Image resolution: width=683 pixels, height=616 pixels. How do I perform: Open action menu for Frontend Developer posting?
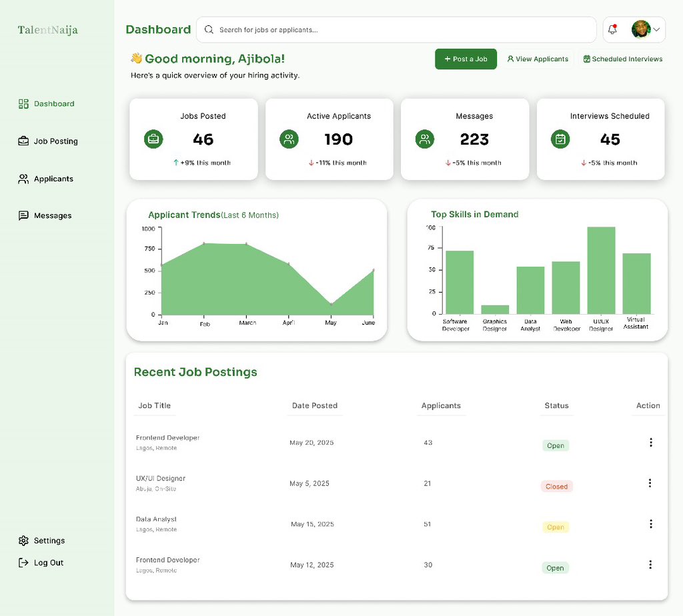click(650, 442)
